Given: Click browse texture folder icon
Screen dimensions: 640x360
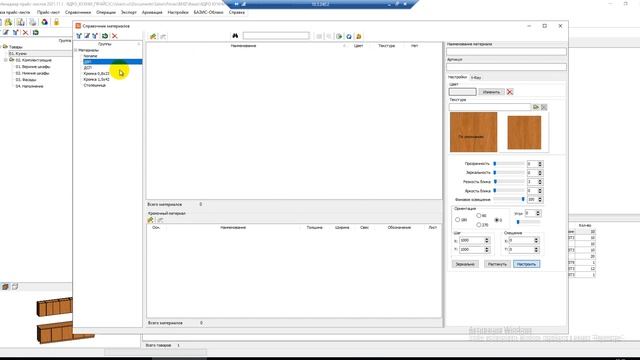Looking at the screenshot, I should (536, 107).
